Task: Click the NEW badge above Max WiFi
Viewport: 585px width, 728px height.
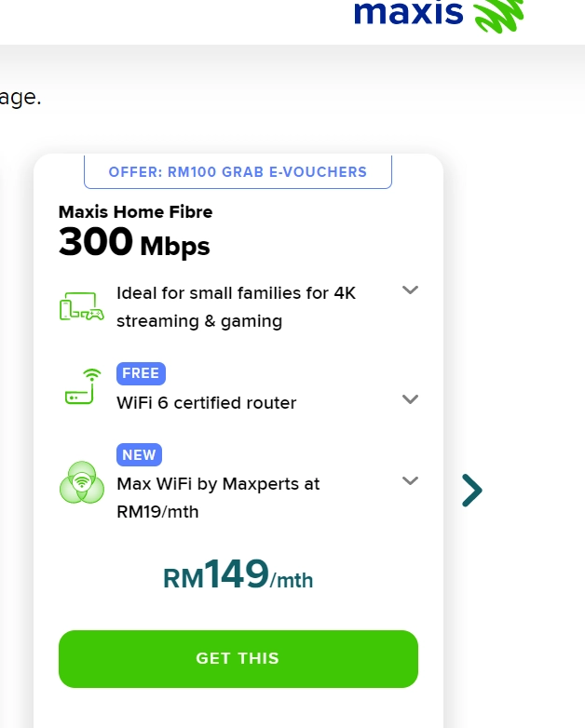Action: click(139, 454)
